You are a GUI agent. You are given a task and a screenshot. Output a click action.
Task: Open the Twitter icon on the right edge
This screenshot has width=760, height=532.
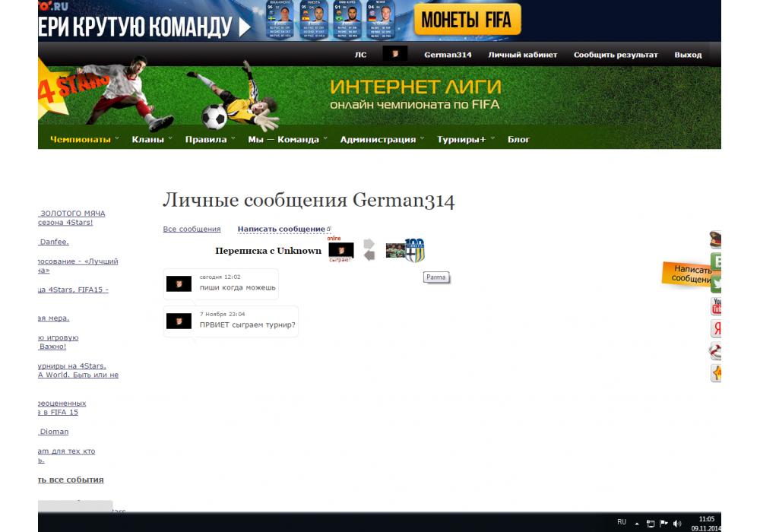coord(715,283)
